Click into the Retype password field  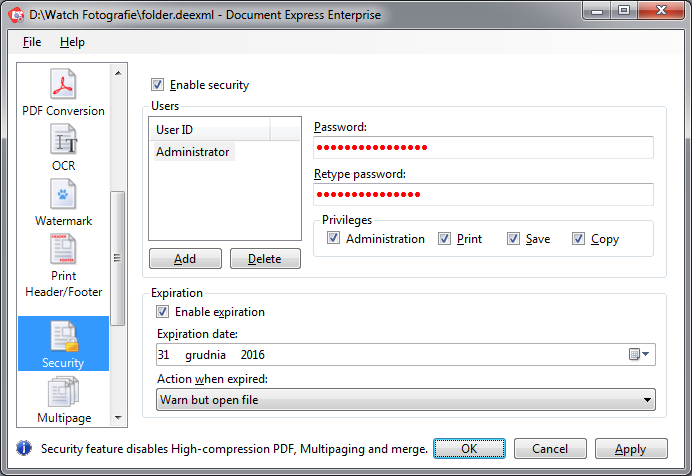point(483,195)
